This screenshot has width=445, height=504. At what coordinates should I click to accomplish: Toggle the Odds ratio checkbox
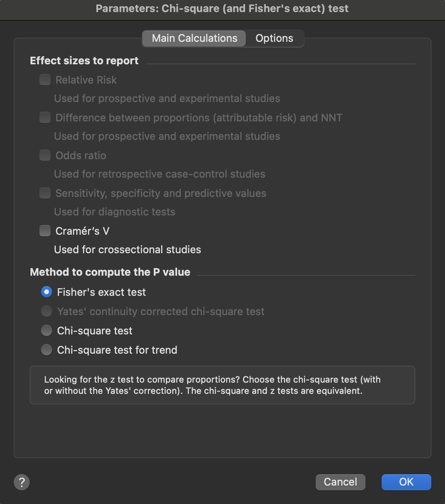click(45, 155)
